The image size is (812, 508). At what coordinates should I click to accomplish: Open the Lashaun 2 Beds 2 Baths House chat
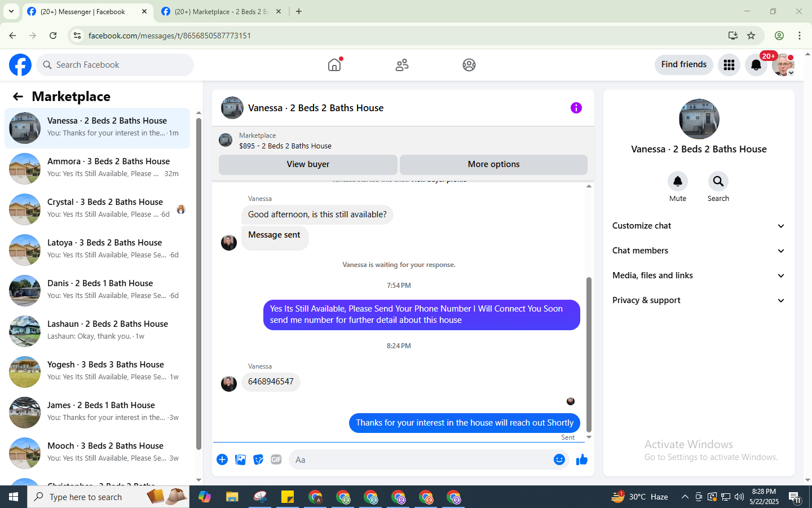click(97, 331)
